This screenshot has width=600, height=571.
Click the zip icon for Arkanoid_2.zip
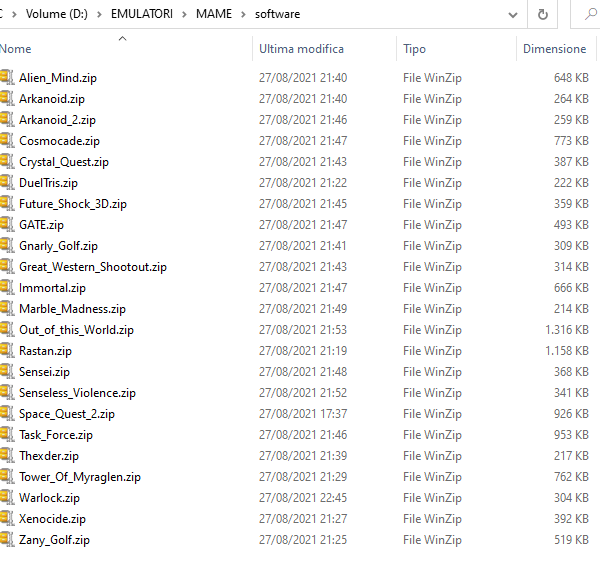pos(7,119)
